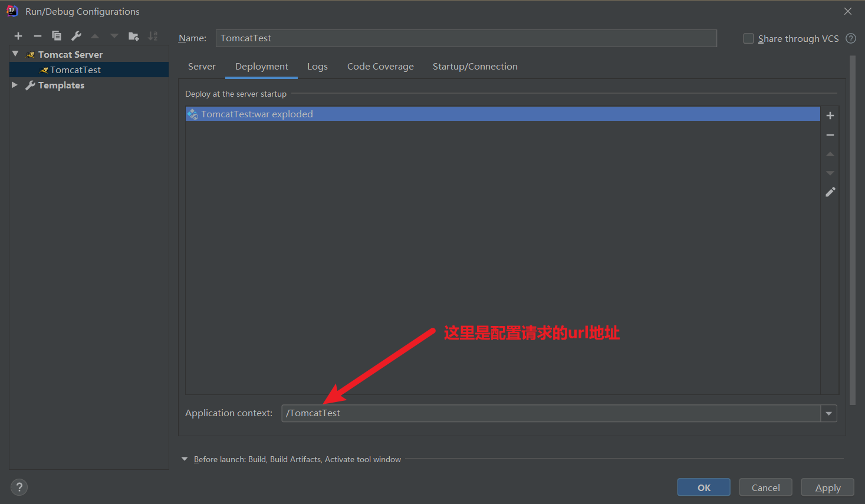Remove the selected configuration with minus icon
Image resolution: width=865 pixels, height=504 pixels.
(38, 36)
